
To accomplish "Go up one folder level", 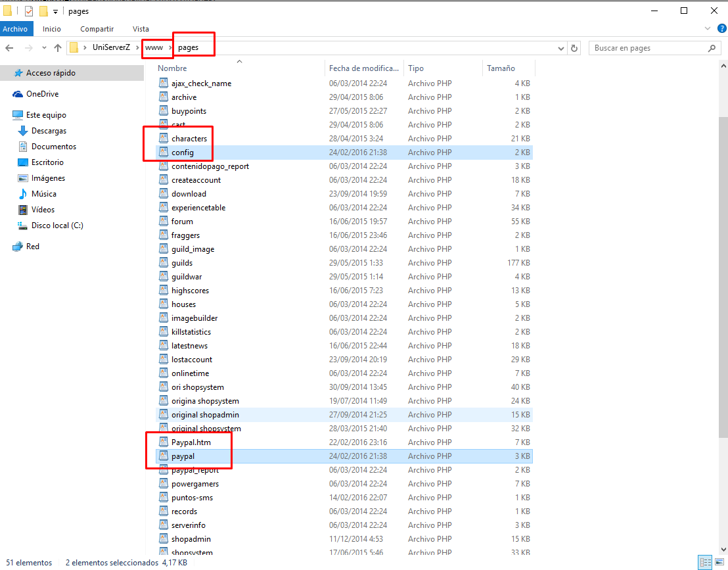I will [x=58, y=48].
